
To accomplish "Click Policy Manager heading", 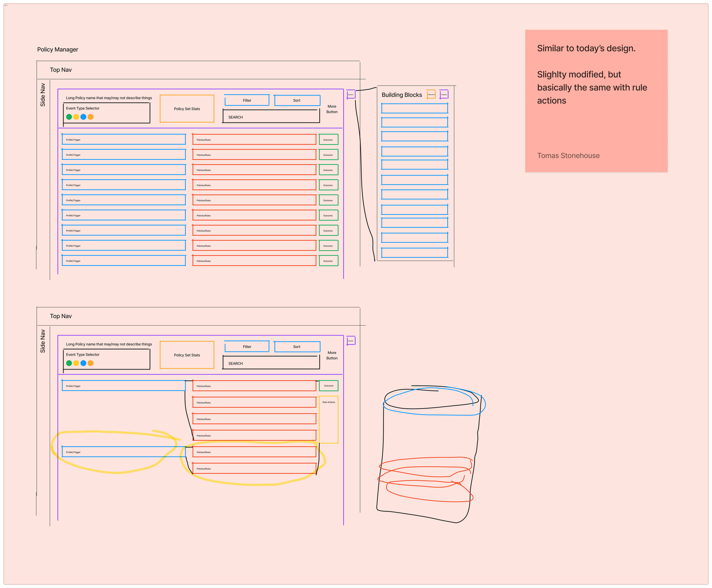I will pyautogui.click(x=58, y=50).
